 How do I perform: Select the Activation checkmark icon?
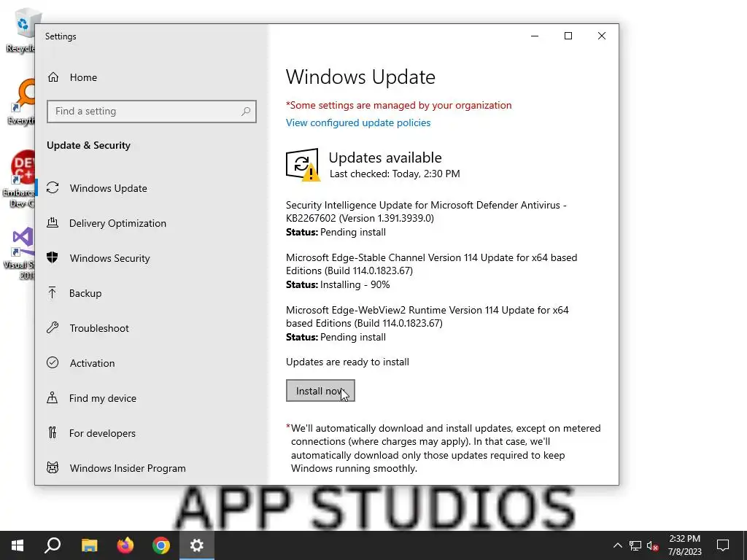pyautogui.click(x=53, y=363)
